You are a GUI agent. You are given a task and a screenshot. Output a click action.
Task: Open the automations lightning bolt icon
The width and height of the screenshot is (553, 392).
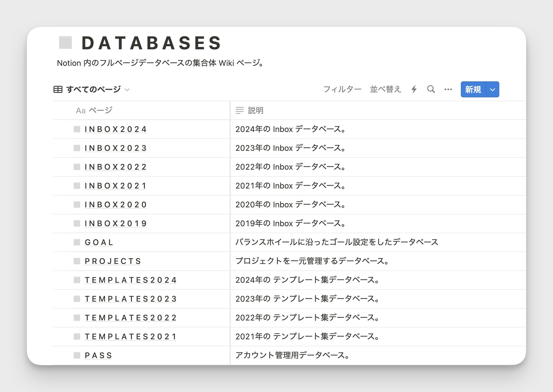point(414,89)
